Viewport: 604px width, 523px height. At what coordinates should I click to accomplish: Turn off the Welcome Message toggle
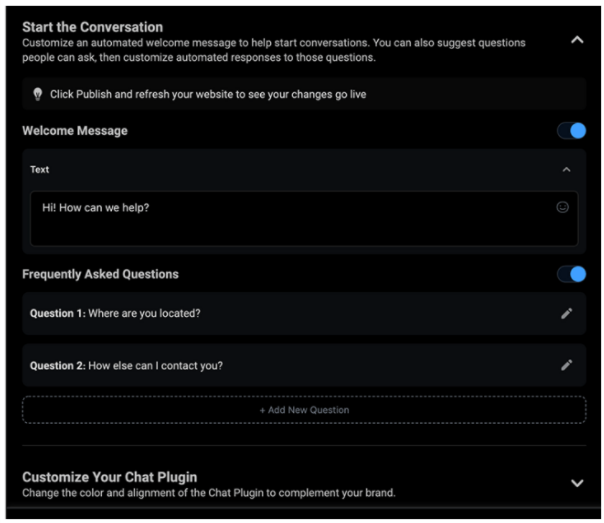[571, 131]
